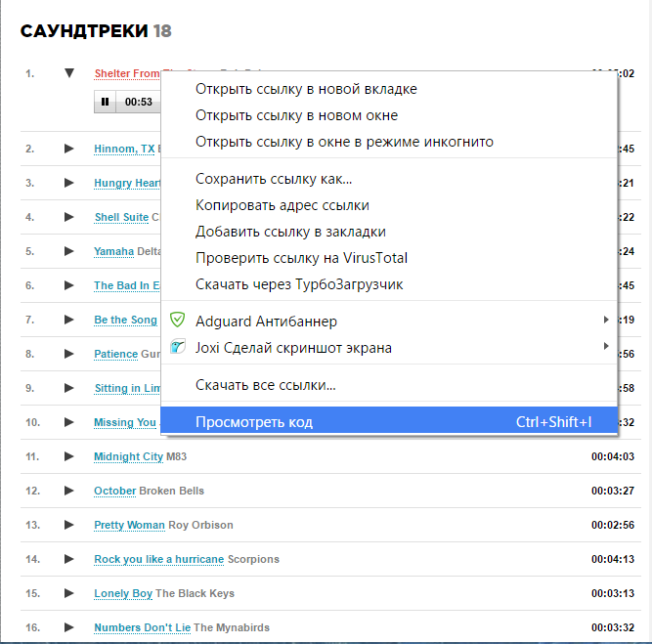Expand Joxi screenshot submenu arrow
Image resolution: width=652 pixels, height=644 pixels.
coord(606,346)
